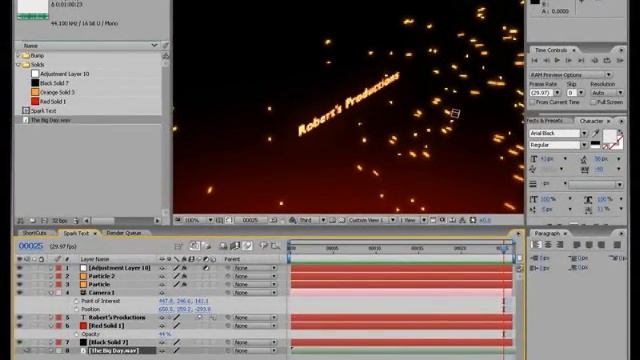Screen dimensions: 640x360
Task: Pick a color with Character panel eyedropper
Action: [596, 133]
